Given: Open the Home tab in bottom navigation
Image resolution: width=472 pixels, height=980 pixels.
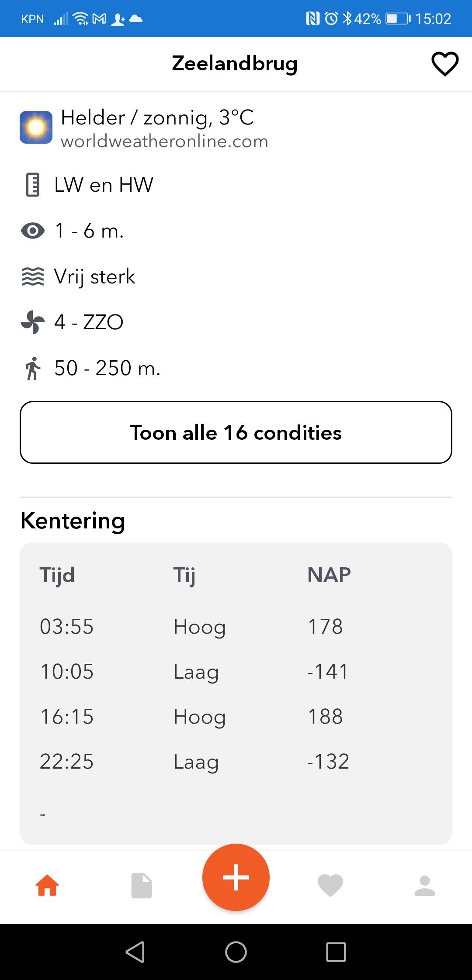Looking at the screenshot, I should pyautogui.click(x=47, y=886).
